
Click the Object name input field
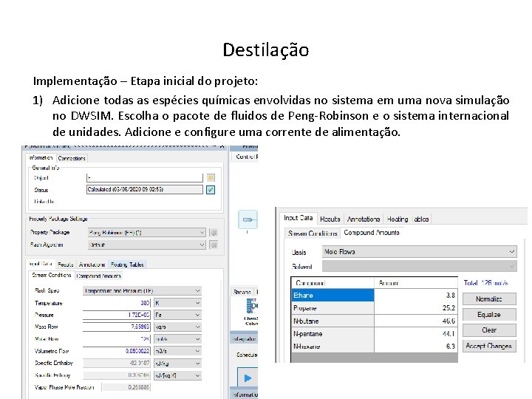[x=145, y=178]
